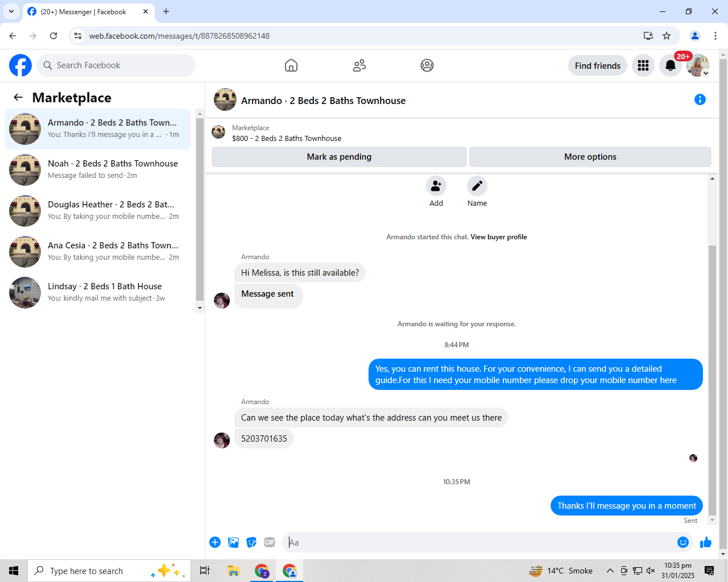Click the 'Hi Melissa, is this still available?' message
728x582 pixels.
point(300,273)
